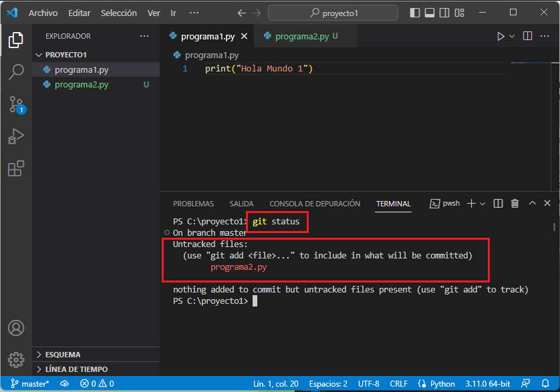Open editor More Actions ellipsis

click(x=544, y=36)
